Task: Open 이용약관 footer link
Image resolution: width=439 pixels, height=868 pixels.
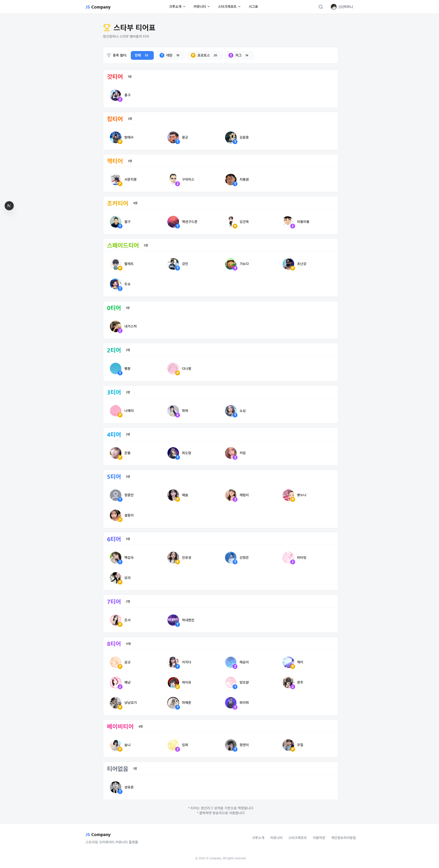Action: pos(319,837)
